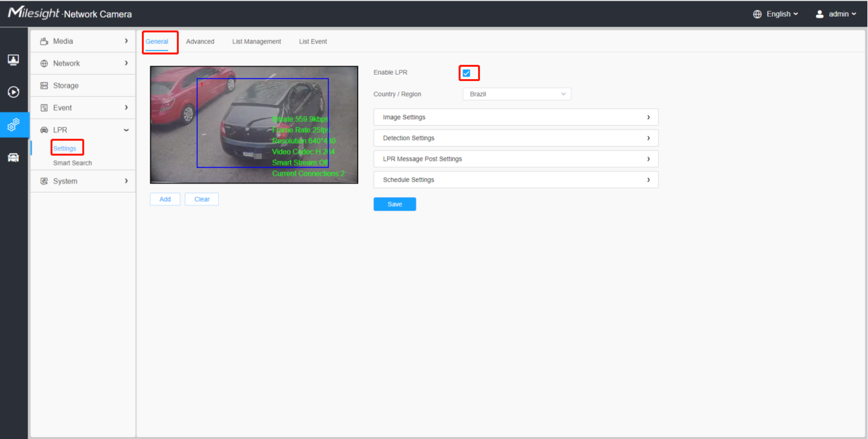This screenshot has width=868, height=439.
Task: Click the Save button
Action: click(394, 204)
